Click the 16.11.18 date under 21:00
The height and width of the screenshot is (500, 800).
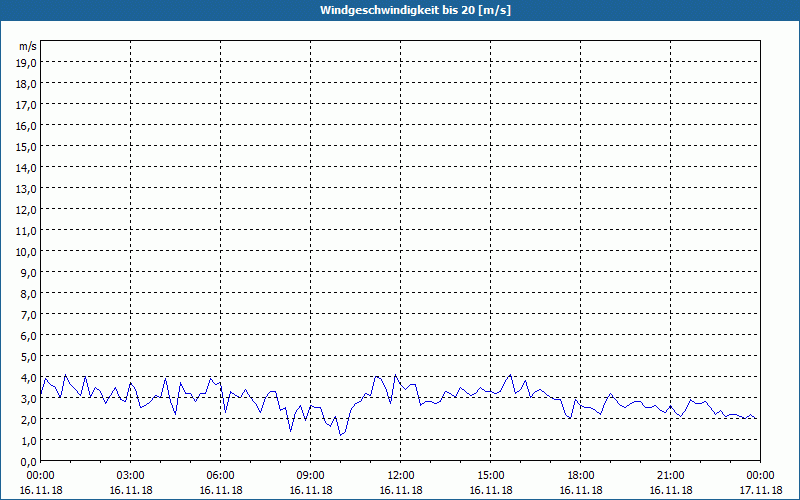coord(670,490)
